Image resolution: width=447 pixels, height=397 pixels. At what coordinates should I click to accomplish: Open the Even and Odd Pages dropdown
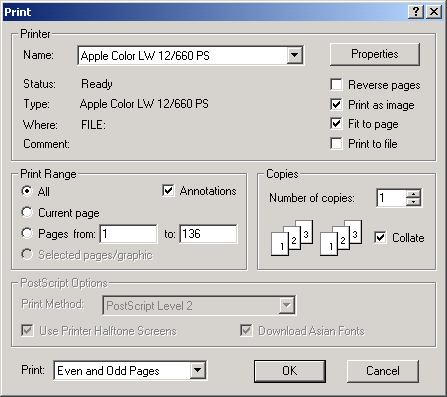pos(198,370)
